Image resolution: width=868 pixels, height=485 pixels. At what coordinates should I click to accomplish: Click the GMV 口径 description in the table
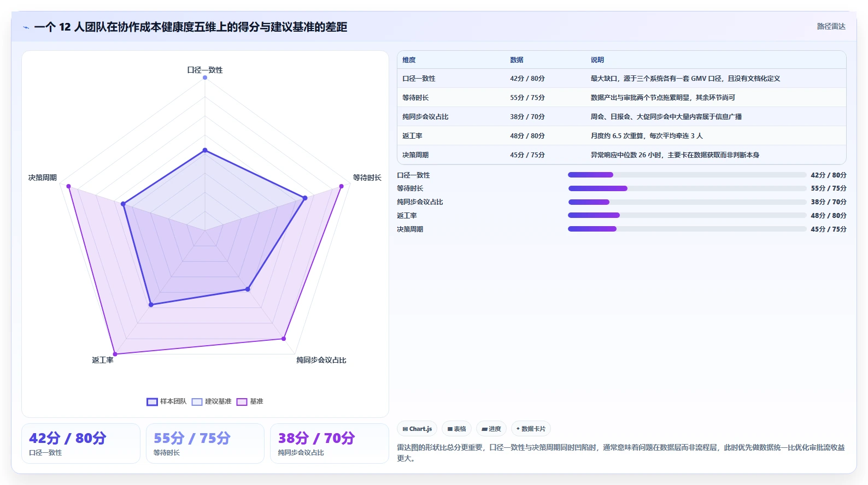click(685, 79)
